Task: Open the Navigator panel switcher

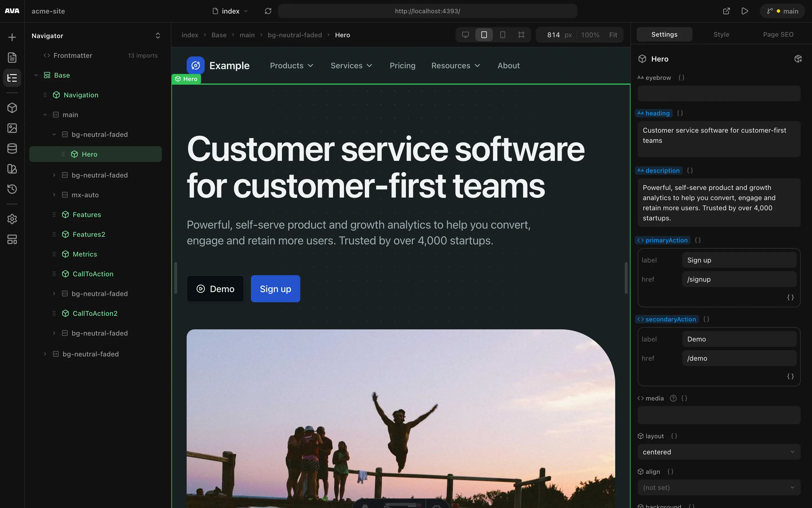Action: (x=158, y=36)
